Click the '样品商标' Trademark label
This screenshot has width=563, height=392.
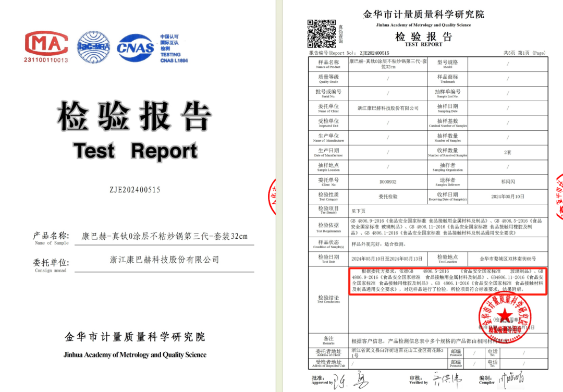coord(447,77)
